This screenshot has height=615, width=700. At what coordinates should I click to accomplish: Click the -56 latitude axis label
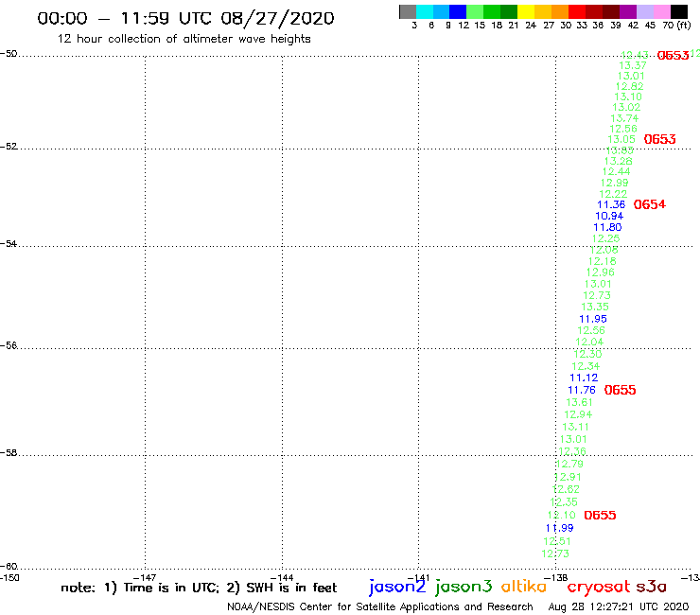[x=9, y=345]
